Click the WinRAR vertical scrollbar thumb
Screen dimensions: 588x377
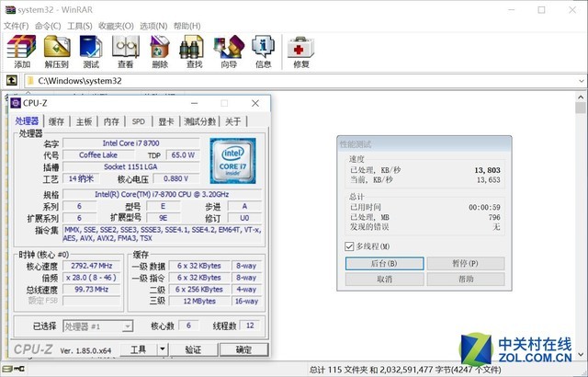pyautogui.click(x=580, y=108)
